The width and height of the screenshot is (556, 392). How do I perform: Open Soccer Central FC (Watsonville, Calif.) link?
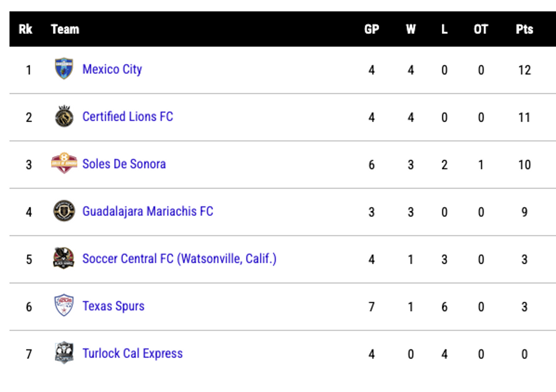tap(179, 259)
